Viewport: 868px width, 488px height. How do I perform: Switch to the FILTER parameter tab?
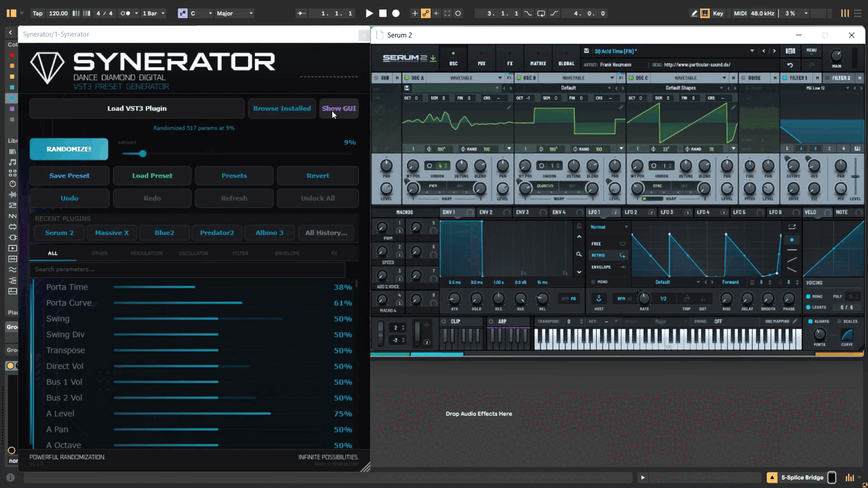[240, 253]
